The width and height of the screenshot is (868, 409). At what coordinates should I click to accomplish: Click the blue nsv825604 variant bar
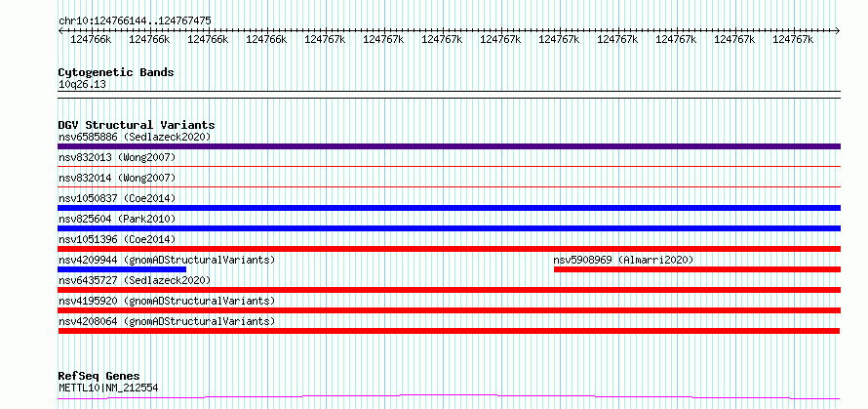[449, 228]
